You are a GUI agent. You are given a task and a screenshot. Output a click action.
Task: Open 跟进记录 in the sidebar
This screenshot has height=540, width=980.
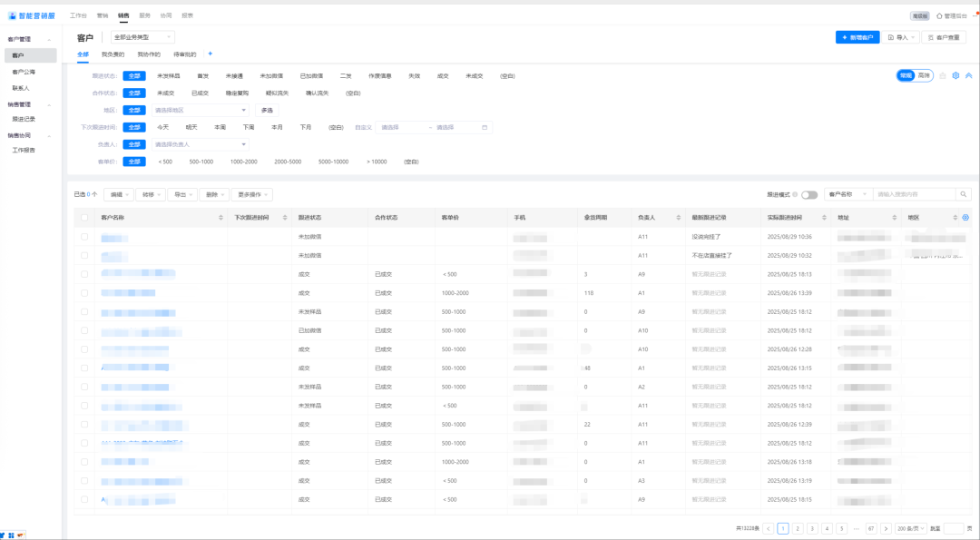pyautogui.click(x=24, y=119)
